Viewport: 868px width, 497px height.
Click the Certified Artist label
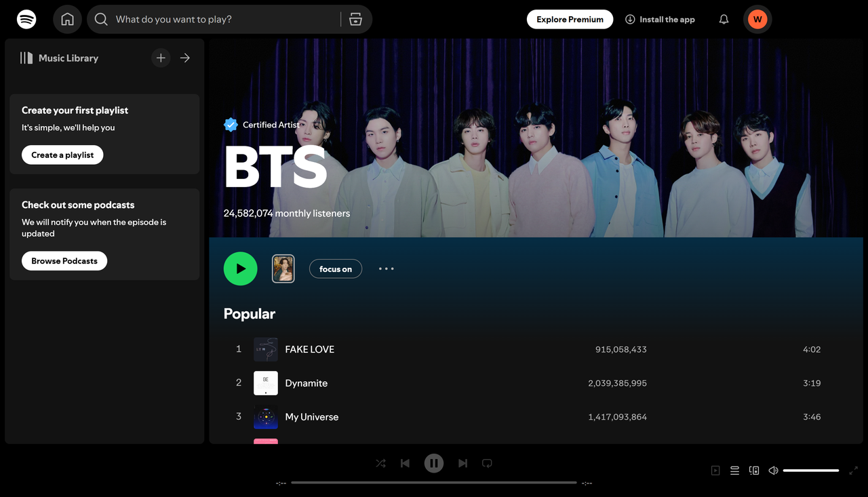(x=271, y=125)
